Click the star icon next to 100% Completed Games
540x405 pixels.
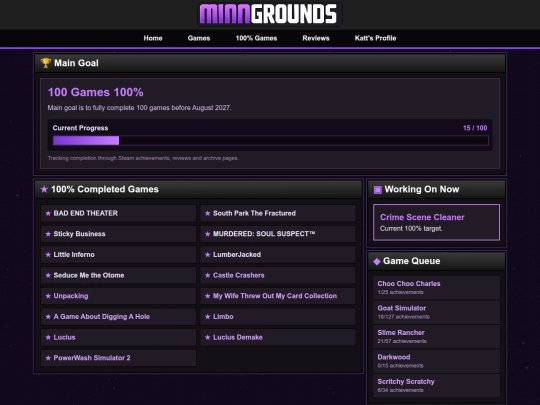click(x=44, y=189)
